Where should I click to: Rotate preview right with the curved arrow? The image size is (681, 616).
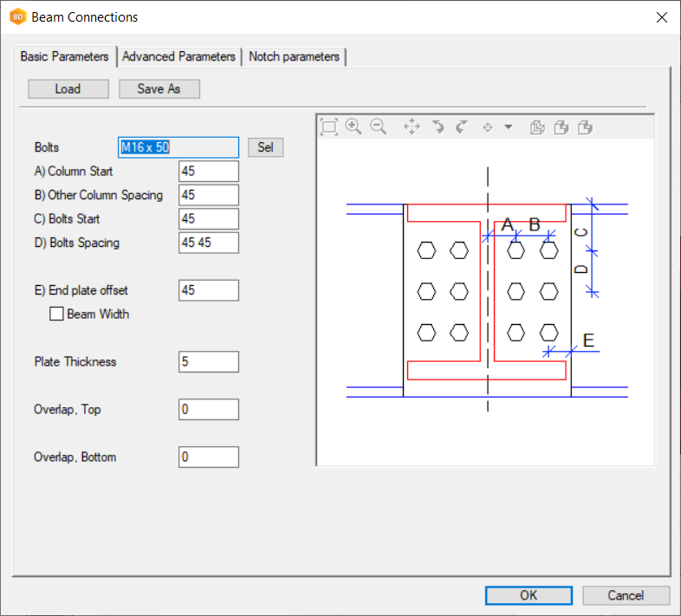[x=462, y=127]
